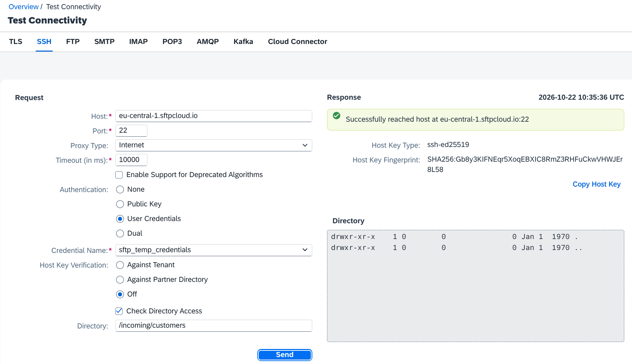The height and width of the screenshot is (364, 632).
Task: Open the IMAP tab
Action: coord(138,42)
